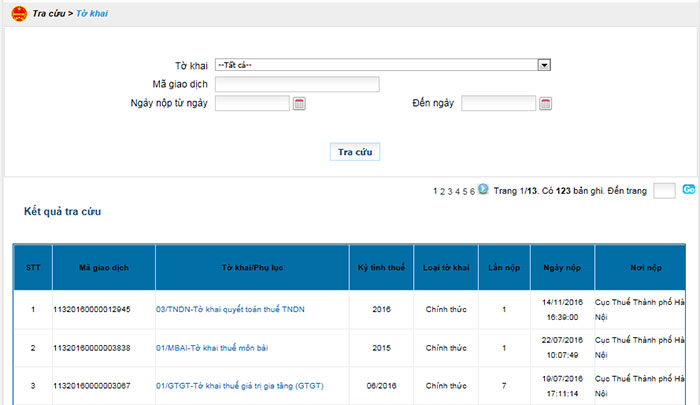Open 01/GTGT-Tờ khai thuế giá trị gia tăng
Image resolution: width=700 pixels, height=405 pixels.
pos(239,385)
